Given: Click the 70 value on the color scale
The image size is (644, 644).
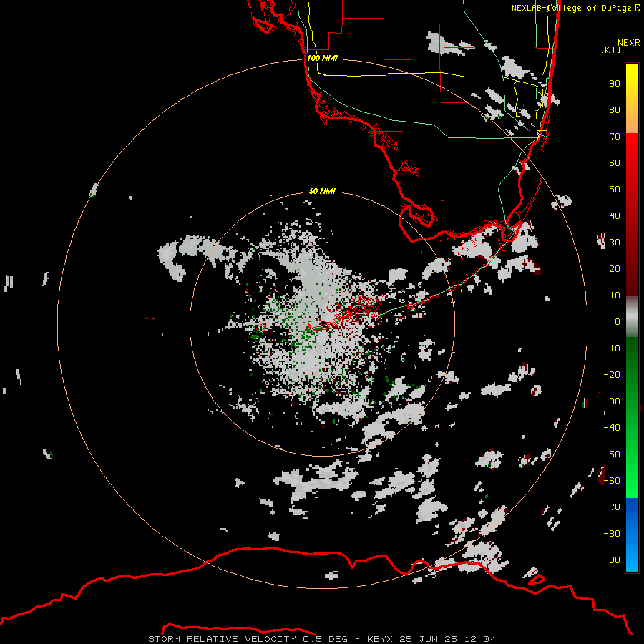Looking at the screenshot, I should click(615, 137).
